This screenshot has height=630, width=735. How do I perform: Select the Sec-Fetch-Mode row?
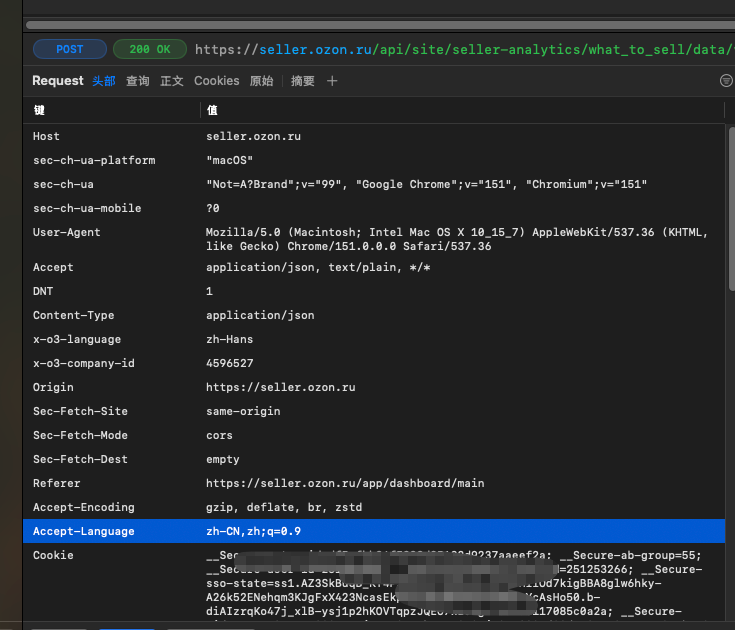374,435
